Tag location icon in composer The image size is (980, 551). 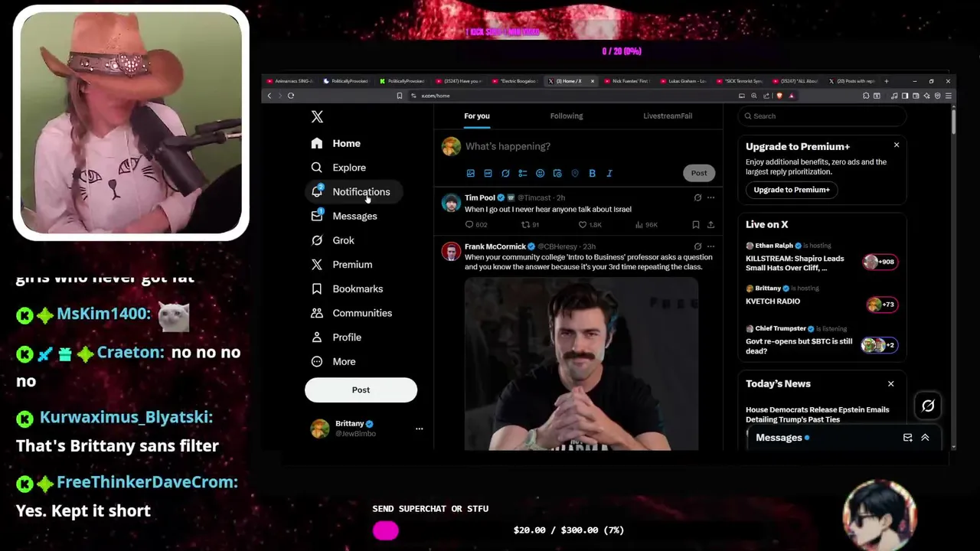coord(575,174)
